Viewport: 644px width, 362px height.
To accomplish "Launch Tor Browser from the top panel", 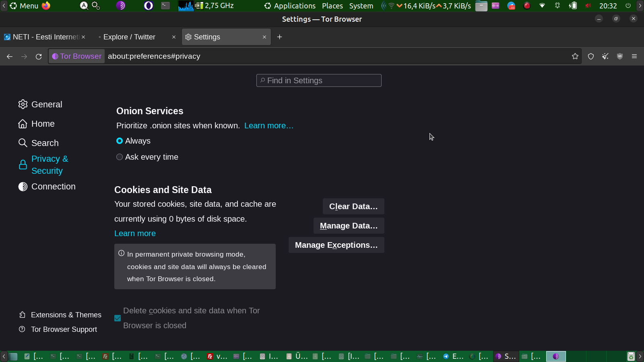I will click(x=121, y=6).
